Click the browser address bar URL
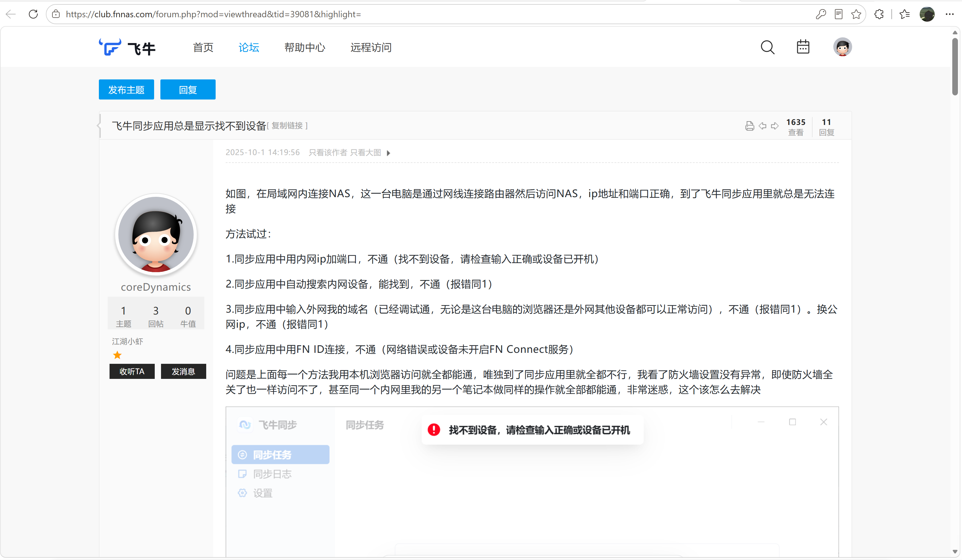This screenshot has height=560, width=962. click(x=213, y=14)
